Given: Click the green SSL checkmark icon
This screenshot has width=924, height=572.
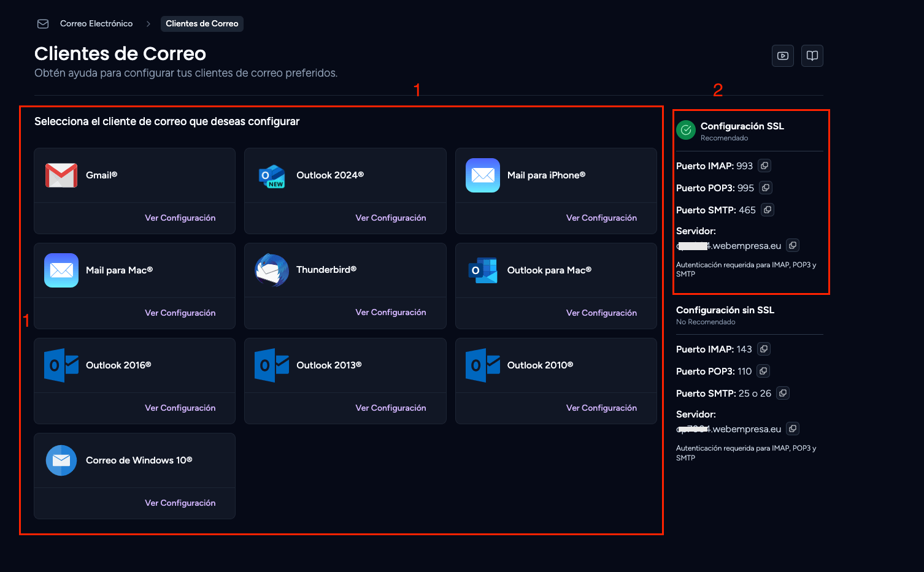Looking at the screenshot, I should point(686,130).
